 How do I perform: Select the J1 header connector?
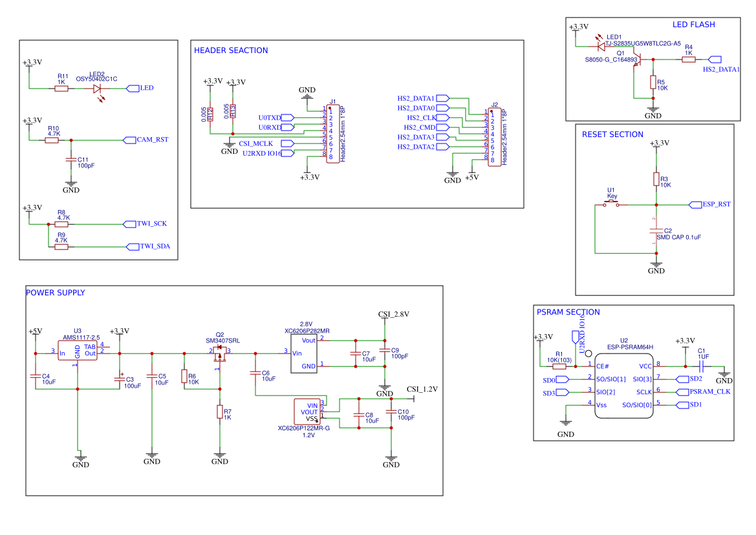pos(332,134)
